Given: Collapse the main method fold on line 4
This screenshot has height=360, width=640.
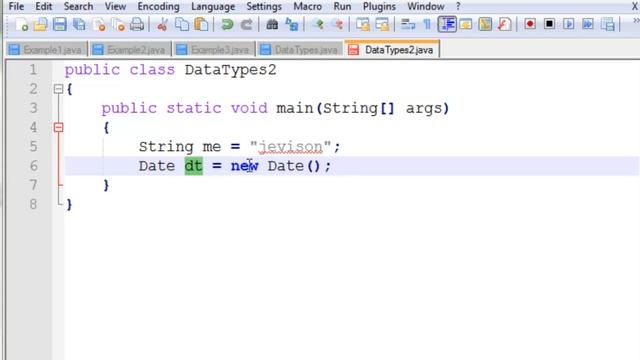Looking at the screenshot, I should [x=58, y=128].
